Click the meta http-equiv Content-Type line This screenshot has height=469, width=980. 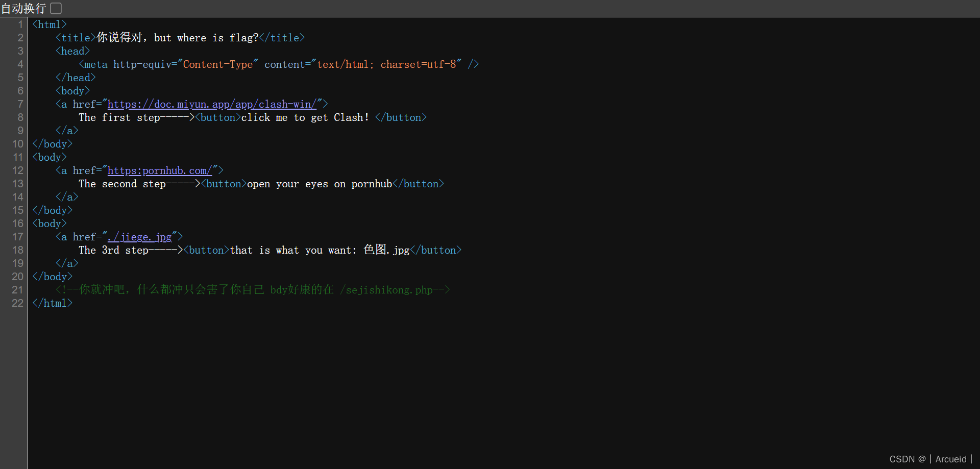(279, 64)
